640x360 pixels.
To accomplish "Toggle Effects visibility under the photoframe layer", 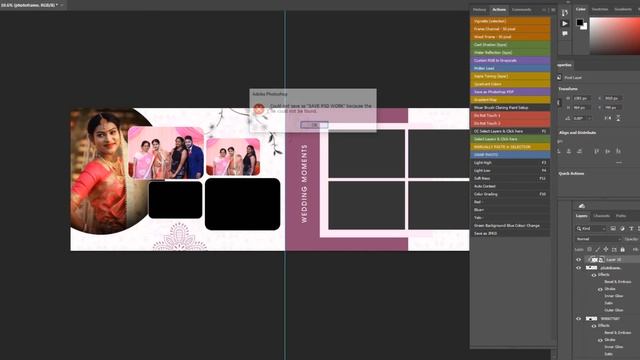I will pyautogui.click(x=594, y=275).
